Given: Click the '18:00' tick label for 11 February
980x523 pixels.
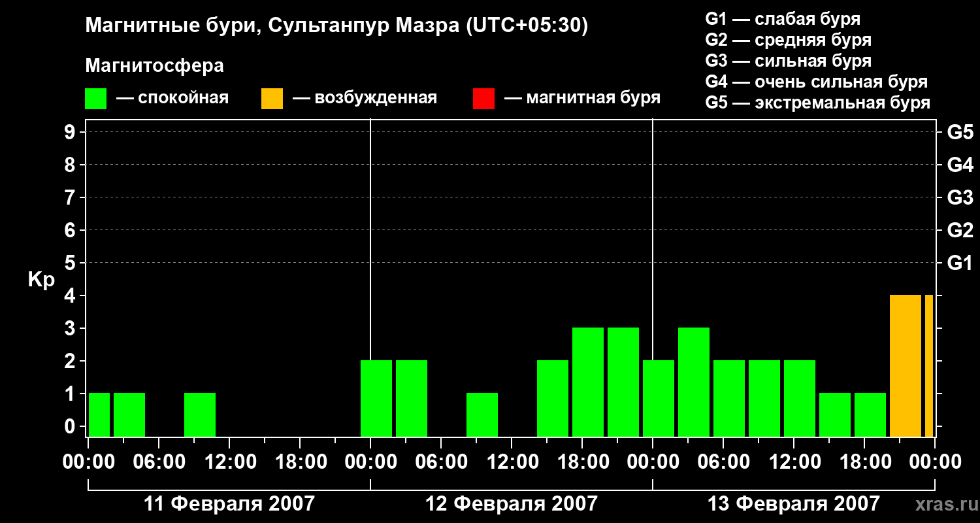Looking at the screenshot, I should tap(301, 462).
